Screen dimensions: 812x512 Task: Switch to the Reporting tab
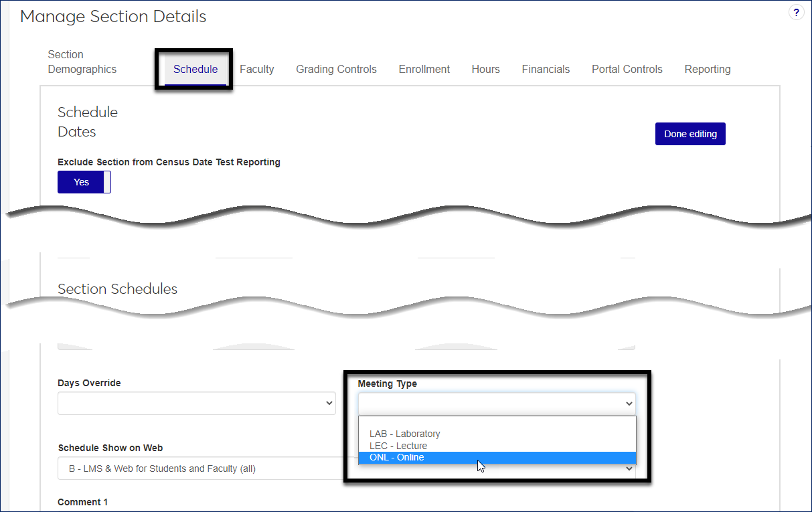click(x=707, y=69)
